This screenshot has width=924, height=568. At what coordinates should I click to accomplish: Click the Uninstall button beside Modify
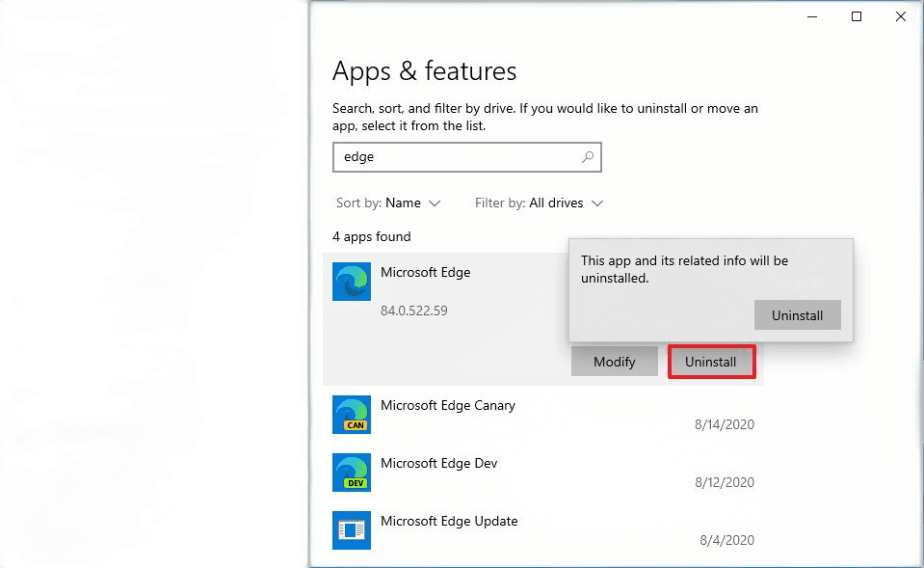(711, 362)
